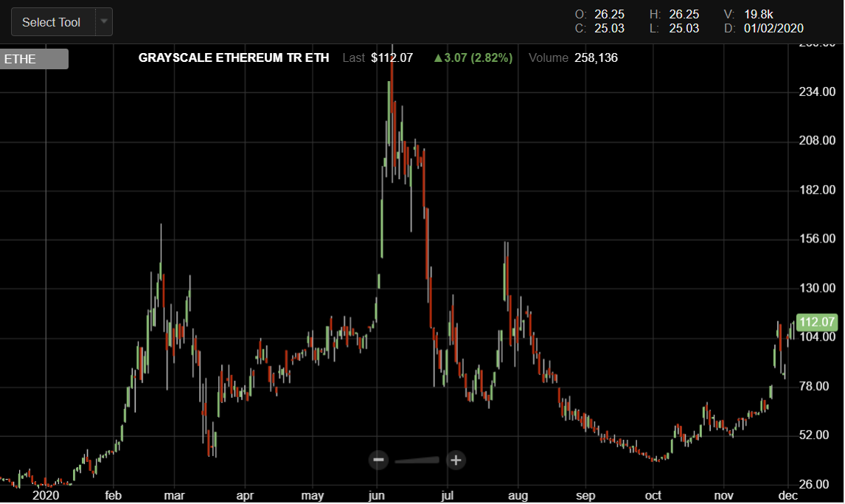
Task: Click the jun label on time axis
Action: pyautogui.click(x=377, y=495)
